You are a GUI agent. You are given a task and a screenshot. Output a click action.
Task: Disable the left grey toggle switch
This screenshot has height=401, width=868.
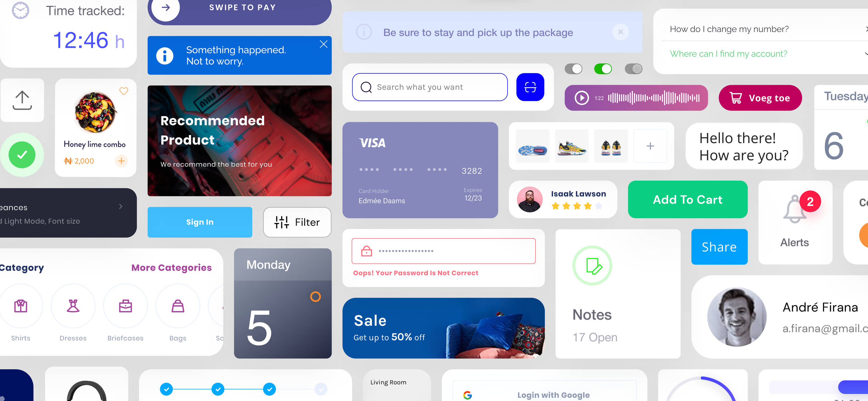point(573,69)
